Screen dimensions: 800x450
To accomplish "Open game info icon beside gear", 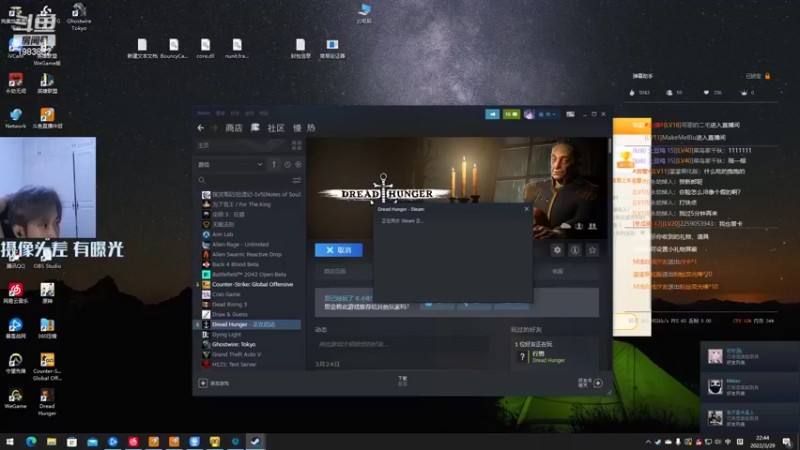I will [575, 250].
